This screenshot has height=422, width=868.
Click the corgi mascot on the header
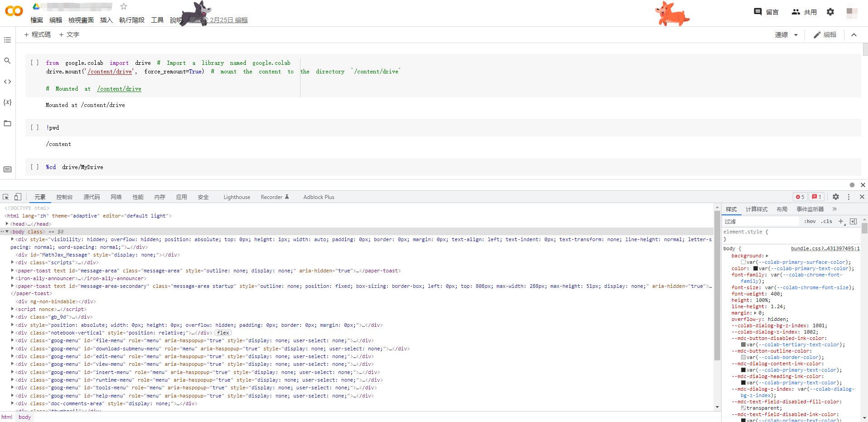(x=672, y=14)
